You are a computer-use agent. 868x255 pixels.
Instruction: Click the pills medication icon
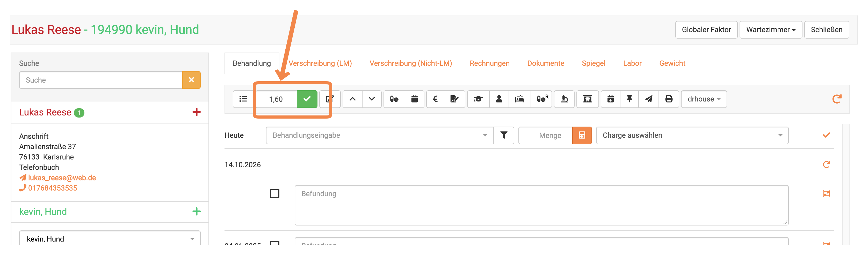pos(394,99)
